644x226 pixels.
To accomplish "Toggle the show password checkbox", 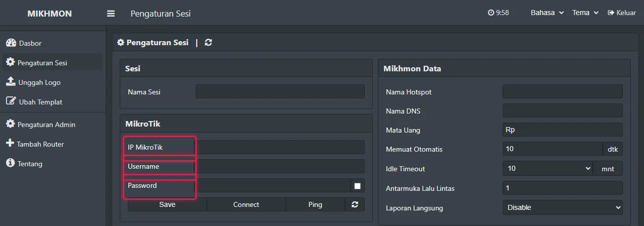I will [357, 186].
